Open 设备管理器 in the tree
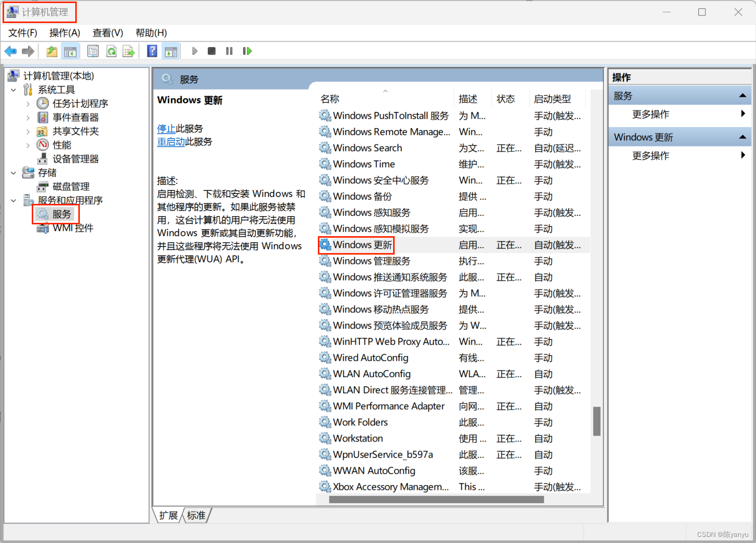This screenshot has height=543, width=756. (75, 159)
